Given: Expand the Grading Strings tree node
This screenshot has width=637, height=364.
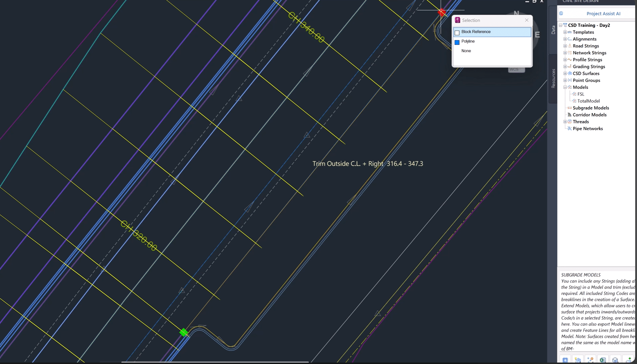Looking at the screenshot, I should click(x=565, y=67).
